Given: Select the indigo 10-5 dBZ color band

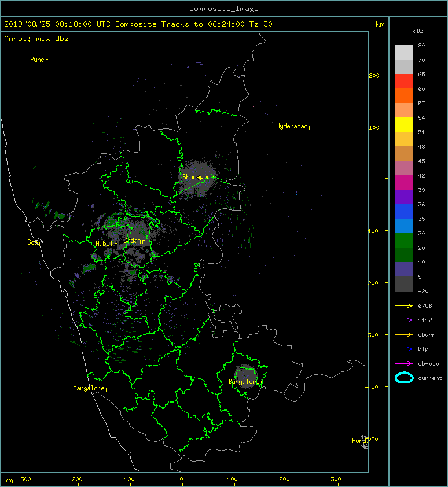Looking at the screenshot, I should [404, 270].
